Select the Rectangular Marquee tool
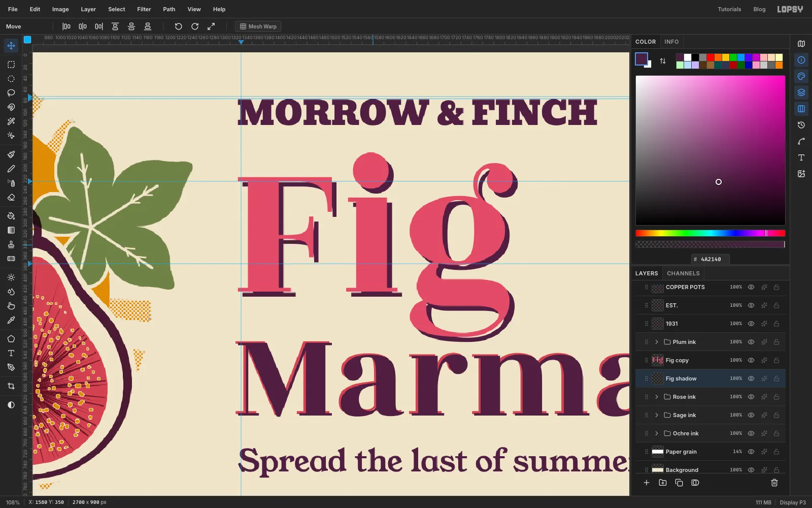 click(11, 65)
